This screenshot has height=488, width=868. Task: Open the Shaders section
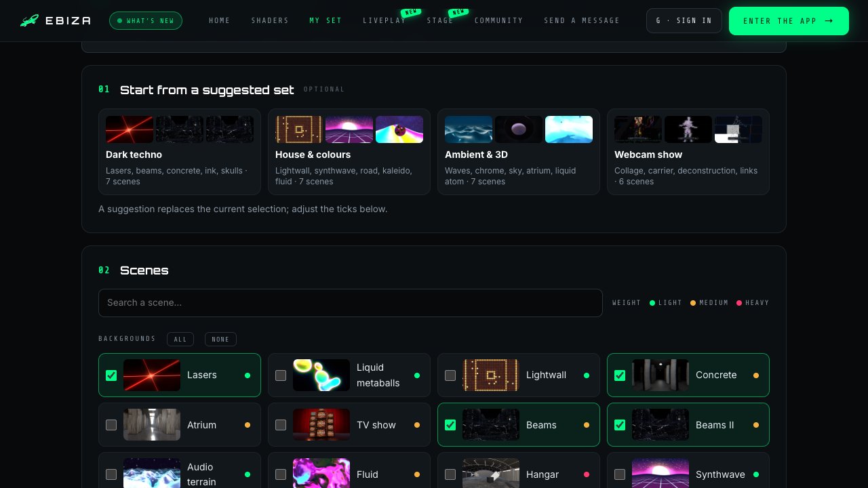(x=270, y=21)
